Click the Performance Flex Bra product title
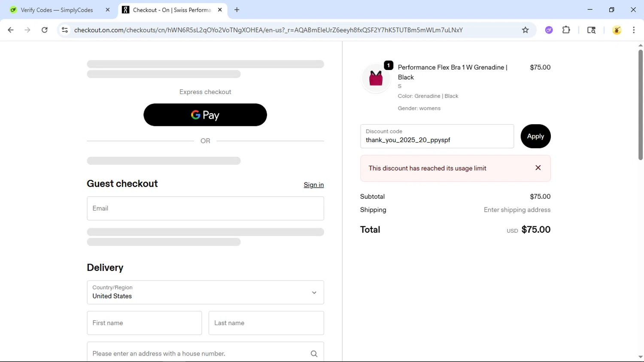This screenshot has height=362, width=644. 453,72
